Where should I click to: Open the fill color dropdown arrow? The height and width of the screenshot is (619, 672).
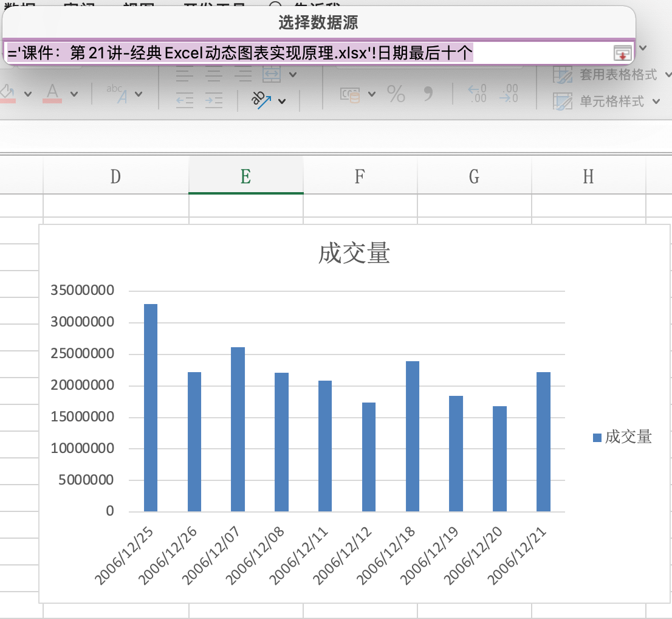(28, 94)
